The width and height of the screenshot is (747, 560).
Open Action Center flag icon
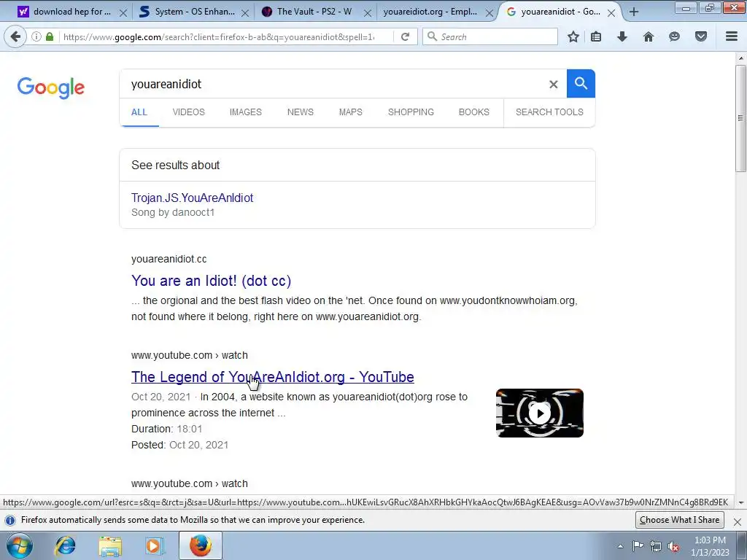point(638,546)
